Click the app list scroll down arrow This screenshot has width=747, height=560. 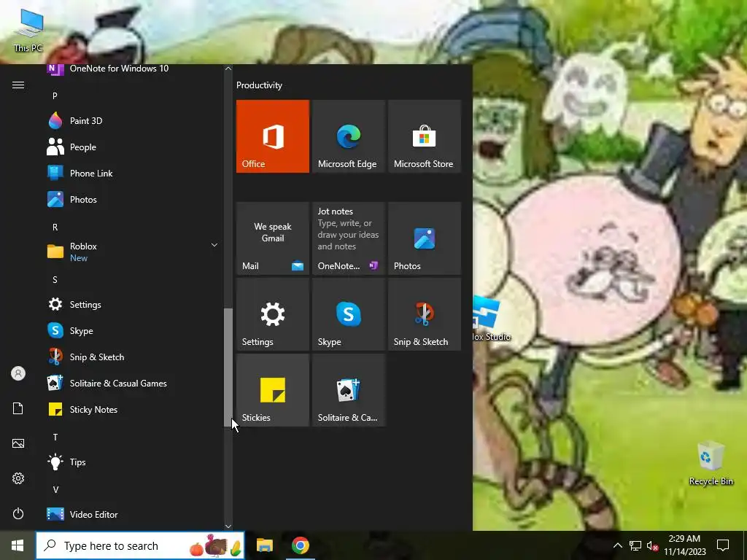coord(228,526)
